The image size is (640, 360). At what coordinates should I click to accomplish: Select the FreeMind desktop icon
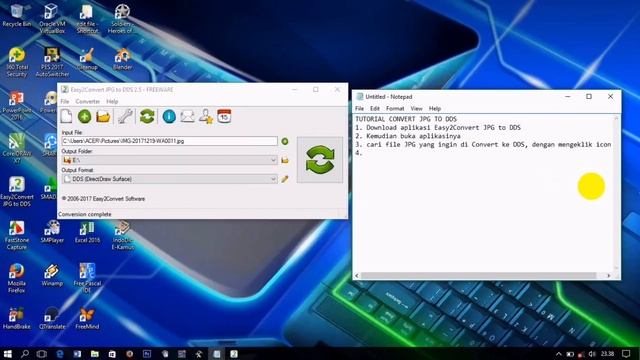tap(87, 318)
